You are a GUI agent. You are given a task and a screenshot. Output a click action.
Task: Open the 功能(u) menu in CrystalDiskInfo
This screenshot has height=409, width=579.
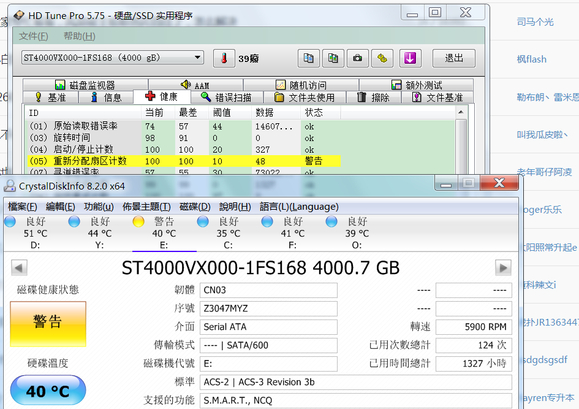tap(99, 207)
